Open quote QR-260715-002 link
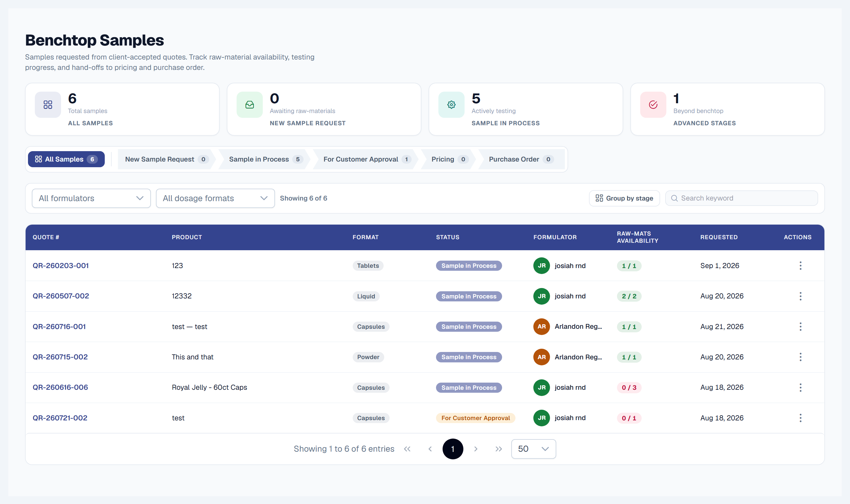The height and width of the screenshot is (504, 850). tap(60, 357)
